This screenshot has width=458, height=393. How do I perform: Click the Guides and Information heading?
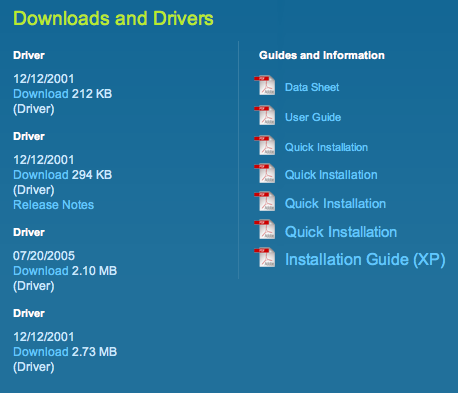click(322, 55)
